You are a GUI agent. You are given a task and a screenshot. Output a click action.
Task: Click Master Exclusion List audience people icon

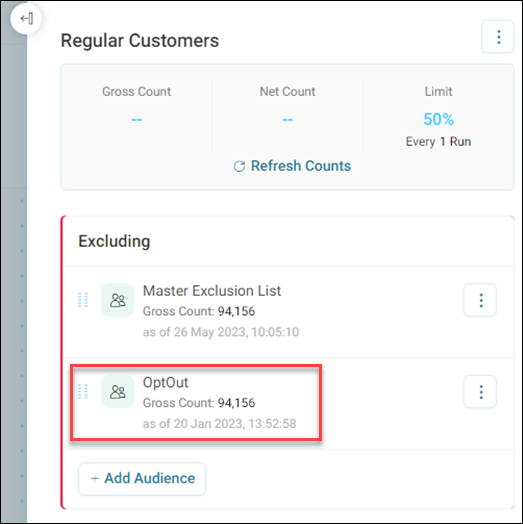pos(118,300)
